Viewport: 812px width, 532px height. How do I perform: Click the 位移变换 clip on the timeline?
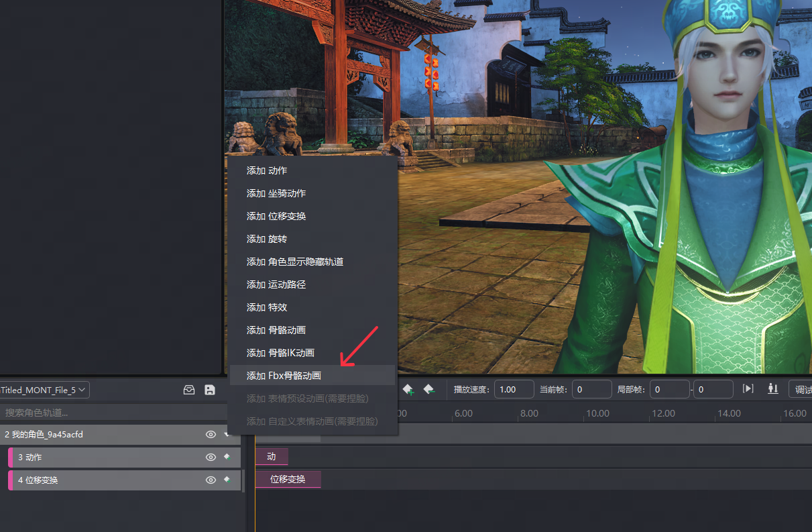[288, 479]
